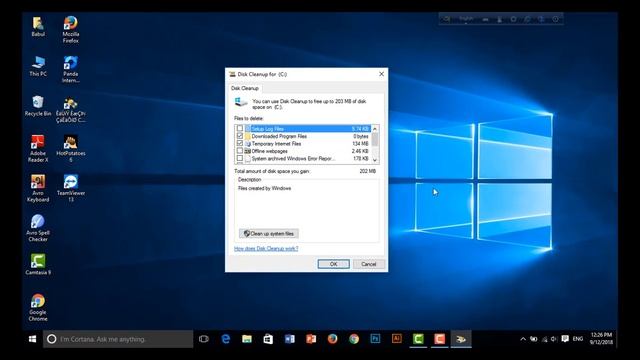Image resolution: width=640 pixels, height=360 pixels.
Task: Uncheck the Temporary Internet Files checkbox
Action: [x=240, y=143]
